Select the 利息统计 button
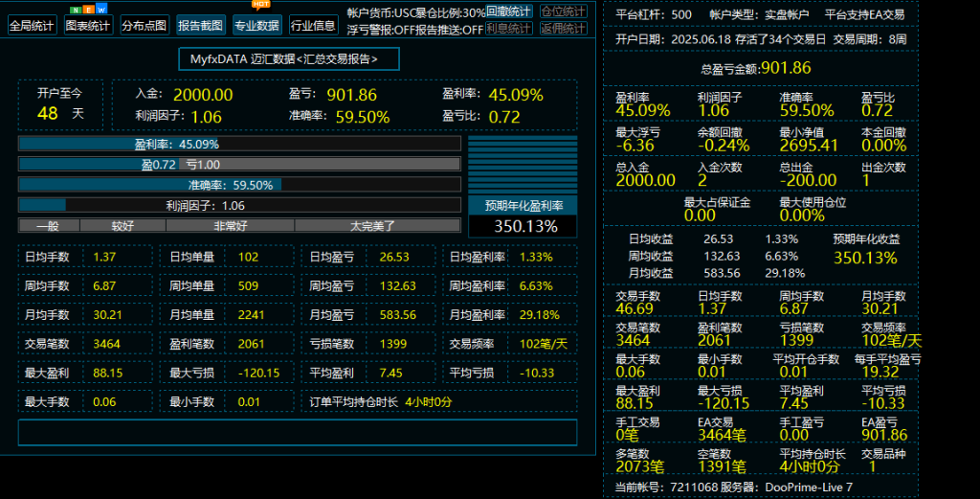 pos(509,29)
